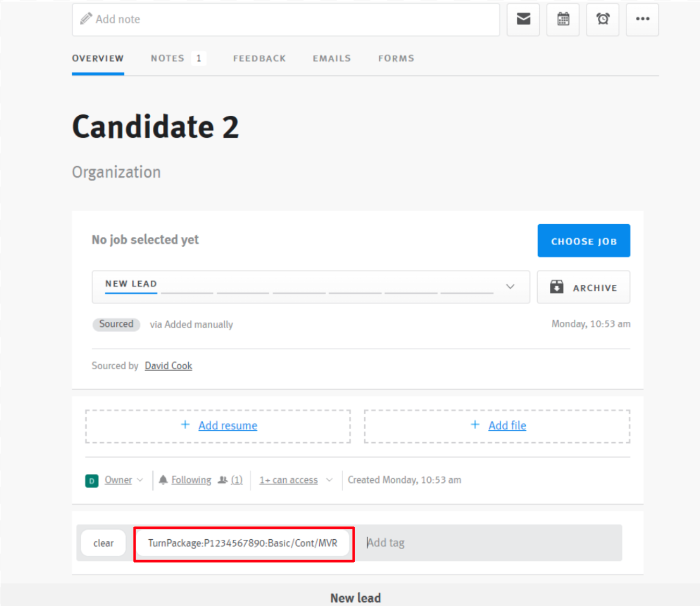
Task: Click the Following link
Action: coord(191,480)
